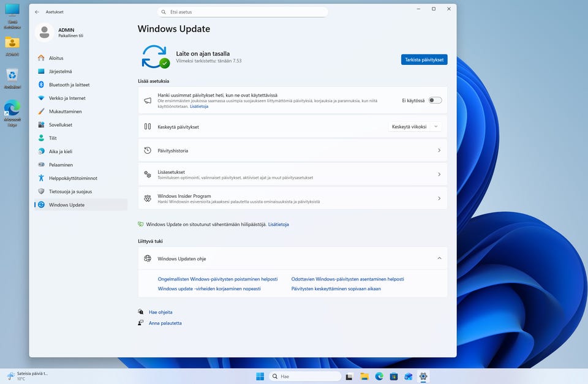Go to Verkko ja Internet settings
Screen dimensions: 588x384
[x=81, y=98]
